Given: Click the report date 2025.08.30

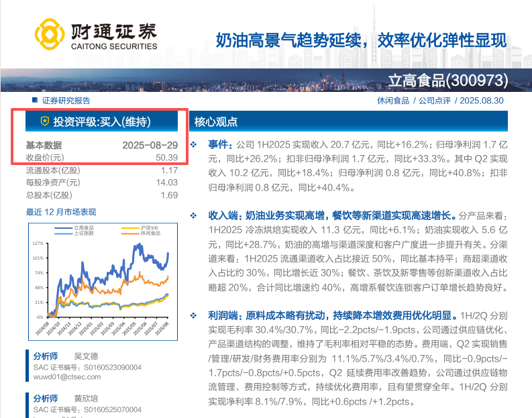Looking at the screenshot, I should click(482, 101).
